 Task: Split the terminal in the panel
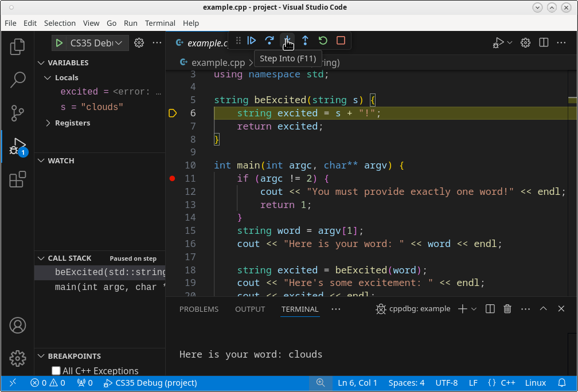pyautogui.click(x=490, y=309)
